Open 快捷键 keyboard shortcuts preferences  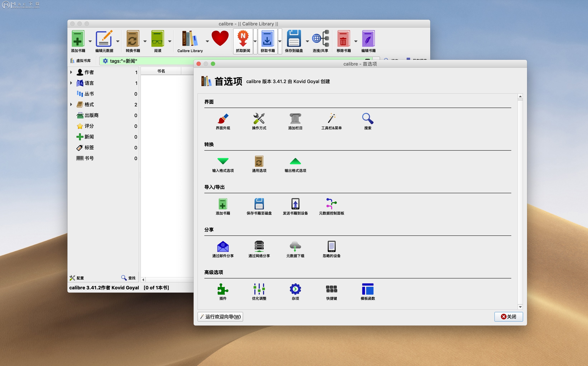331,292
